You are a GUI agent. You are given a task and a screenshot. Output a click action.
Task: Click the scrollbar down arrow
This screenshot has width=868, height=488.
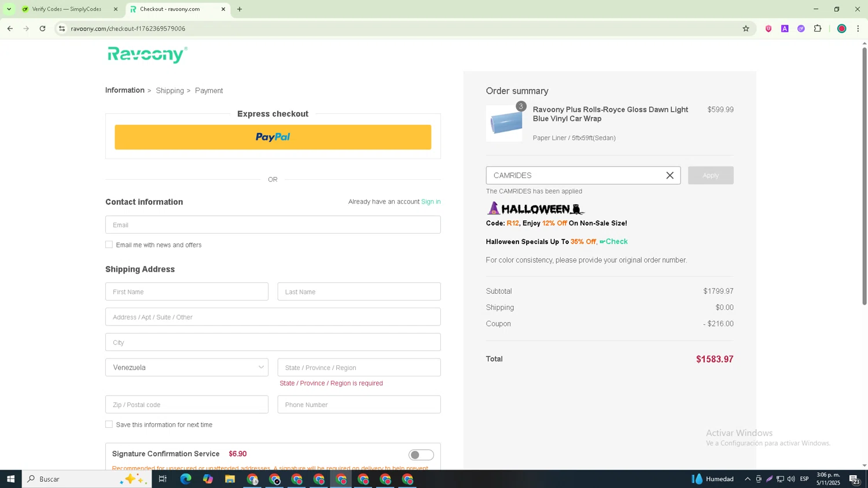pos(865,465)
